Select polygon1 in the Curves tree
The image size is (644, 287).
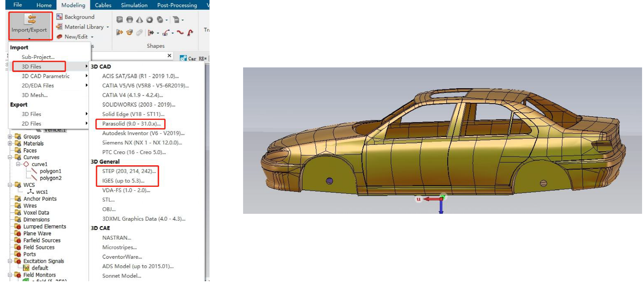pos(51,171)
